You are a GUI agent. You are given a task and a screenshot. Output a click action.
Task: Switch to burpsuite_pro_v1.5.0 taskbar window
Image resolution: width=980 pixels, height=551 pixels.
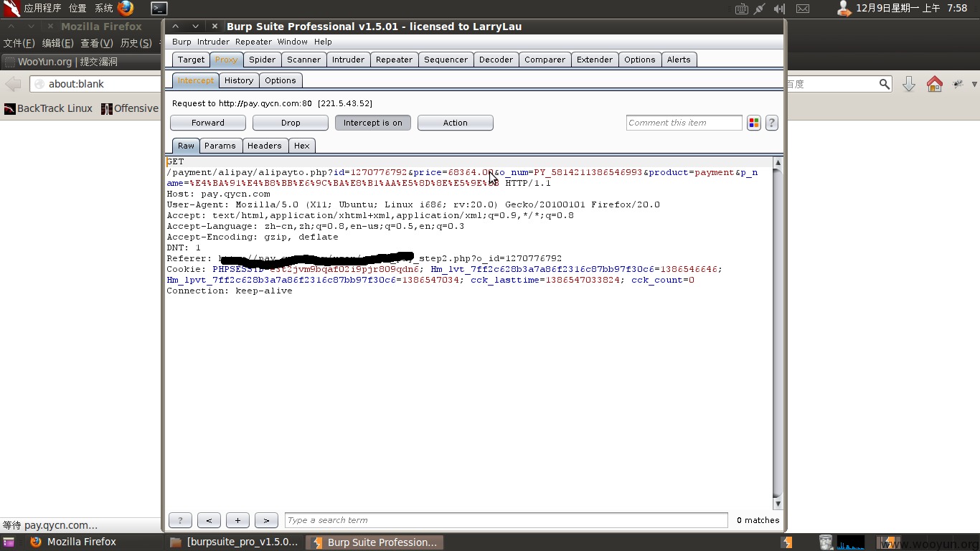click(x=235, y=542)
